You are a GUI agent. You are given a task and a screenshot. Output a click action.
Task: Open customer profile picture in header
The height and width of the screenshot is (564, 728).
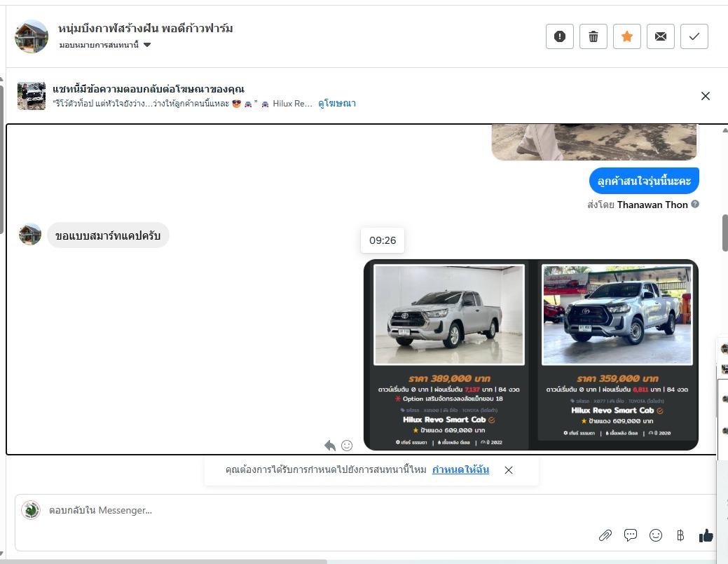(x=32, y=36)
